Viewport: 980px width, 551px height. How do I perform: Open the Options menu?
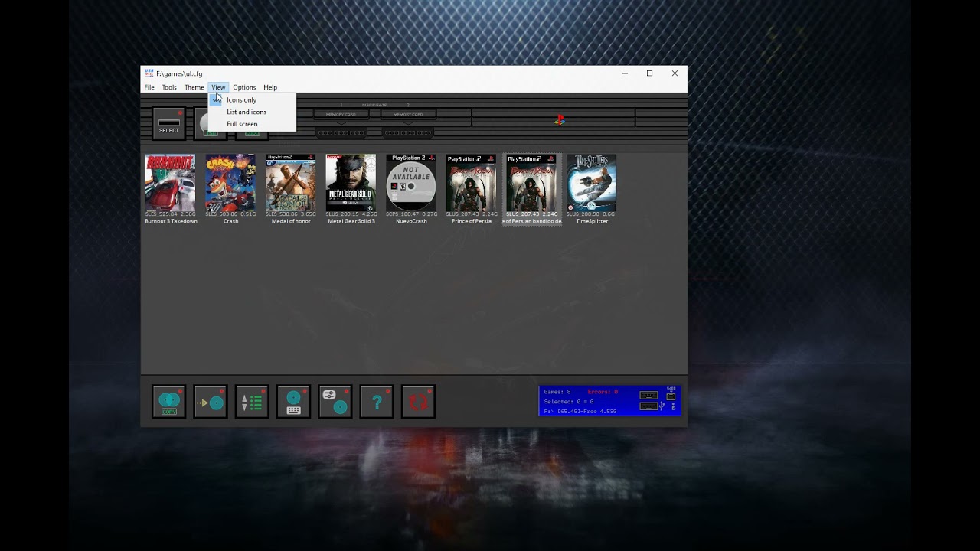244,87
